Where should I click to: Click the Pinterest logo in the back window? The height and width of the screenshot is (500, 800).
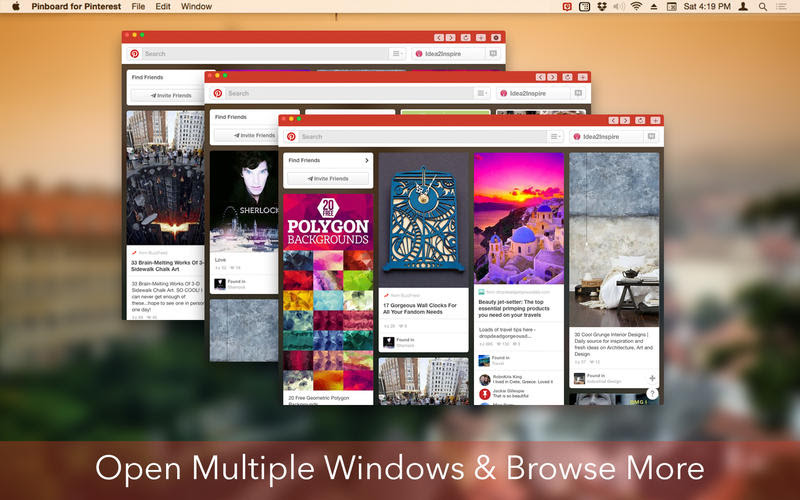[135, 54]
